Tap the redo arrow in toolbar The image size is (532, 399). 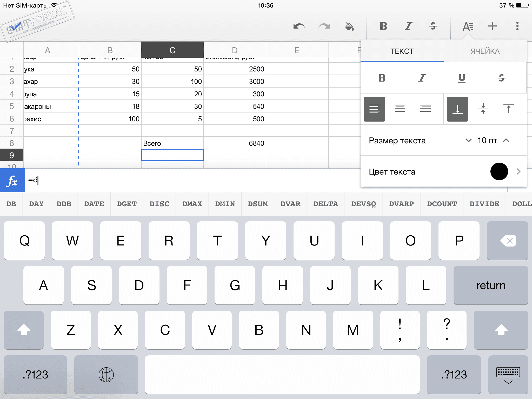tap(324, 26)
